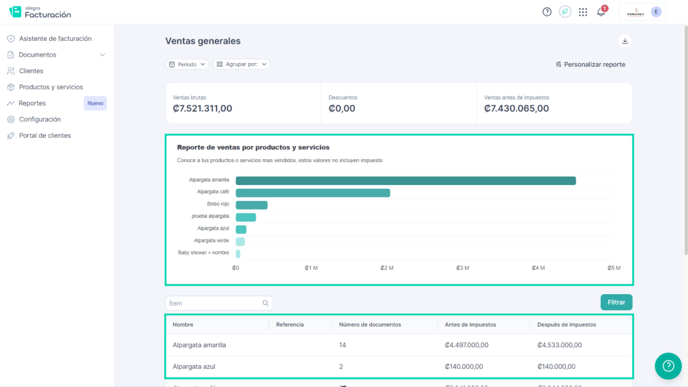Click the download report icon
Screen dimensions: 688x387
tap(625, 41)
